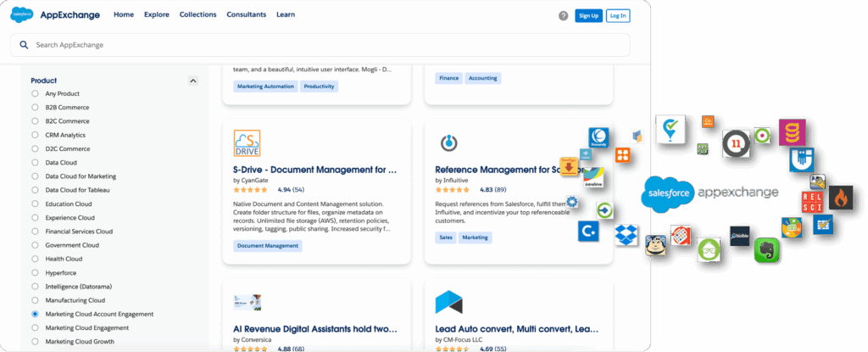Click the green geek face with glasses logo
The width and height of the screenshot is (868, 352).
[x=708, y=250]
